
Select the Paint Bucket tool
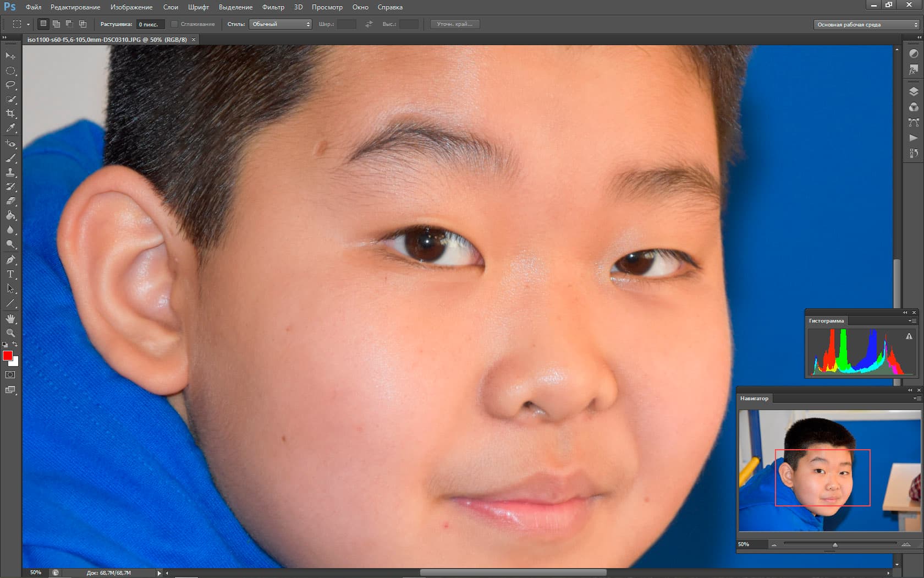point(10,215)
